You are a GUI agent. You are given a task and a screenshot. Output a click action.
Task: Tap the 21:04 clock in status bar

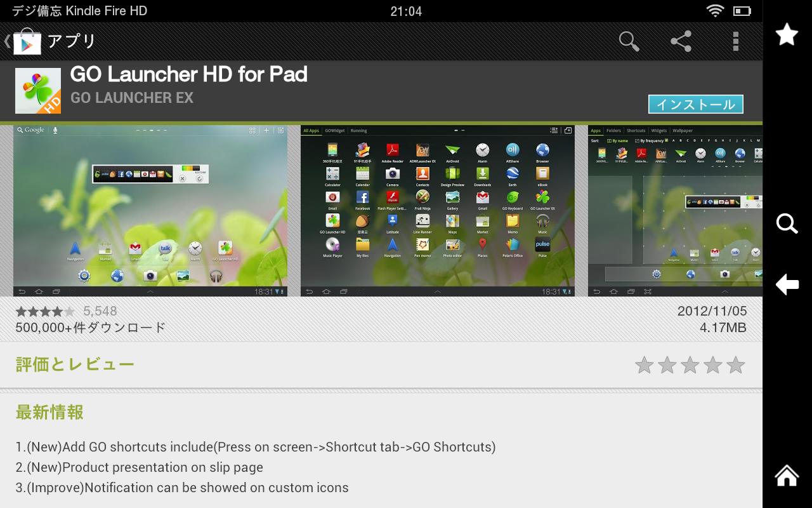pos(406,11)
